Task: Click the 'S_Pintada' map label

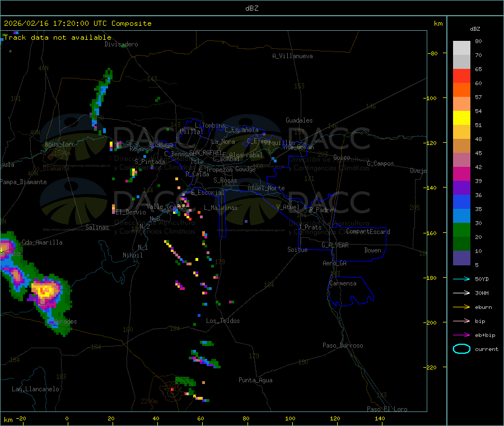Action: pyautogui.click(x=150, y=162)
